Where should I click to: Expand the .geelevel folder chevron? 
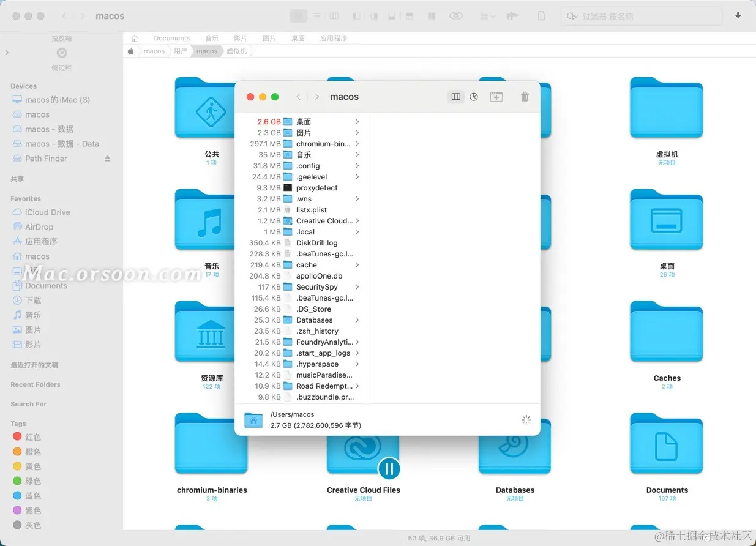[x=357, y=177]
